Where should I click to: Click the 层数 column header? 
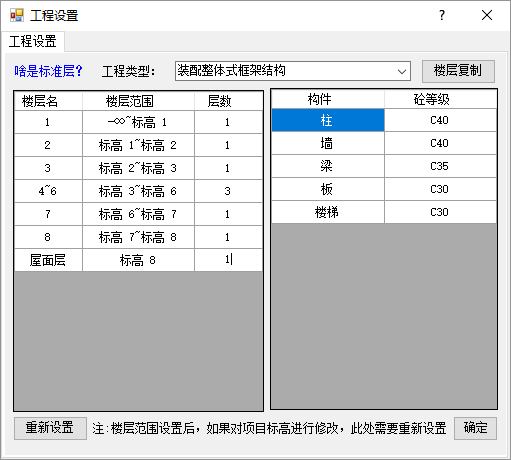pos(229,101)
